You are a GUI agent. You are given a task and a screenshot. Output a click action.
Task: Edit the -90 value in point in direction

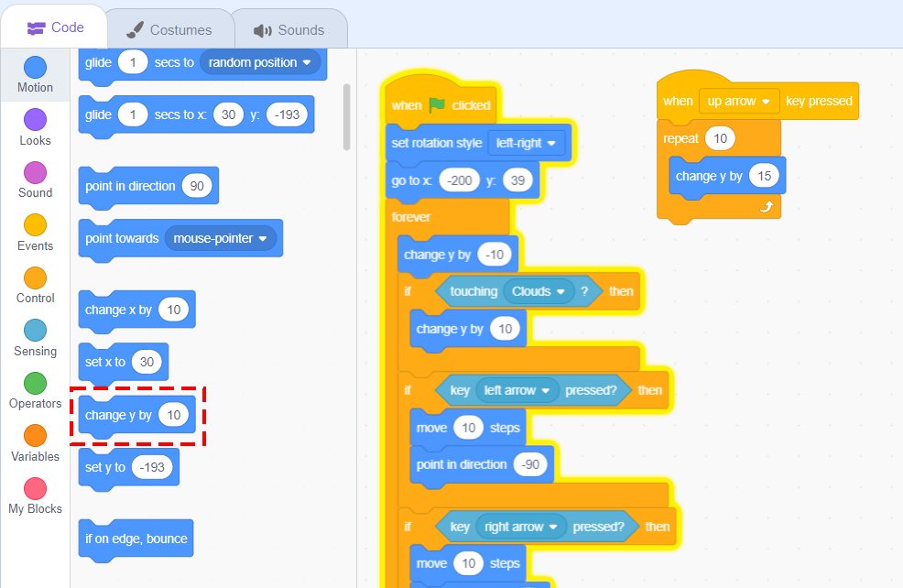click(530, 464)
